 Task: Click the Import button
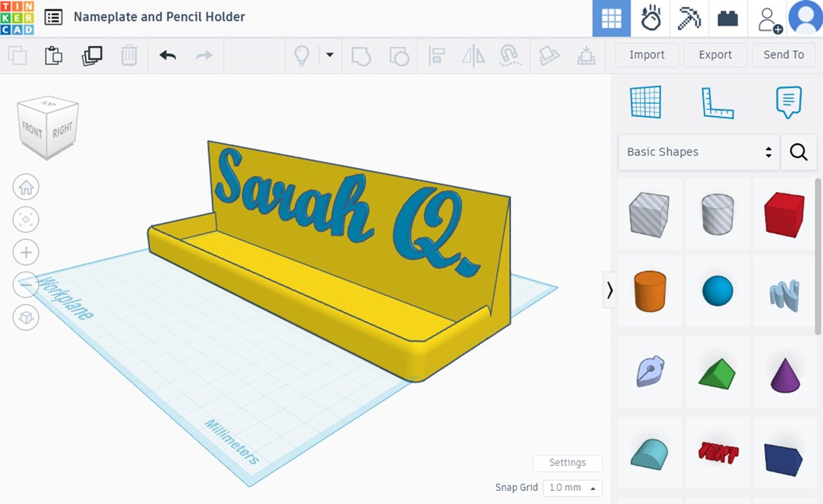(646, 55)
